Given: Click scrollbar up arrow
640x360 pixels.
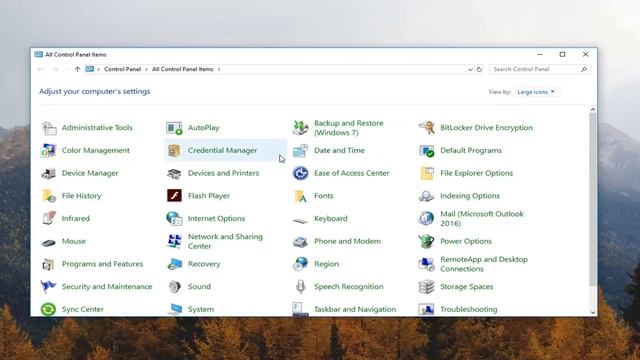Looking at the screenshot, I should [x=593, y=109].
